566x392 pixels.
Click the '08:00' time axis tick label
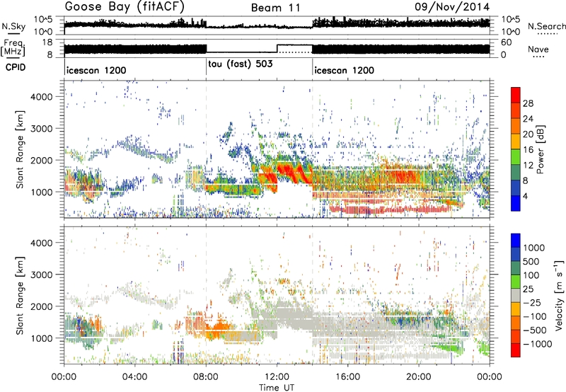(206, 377)
